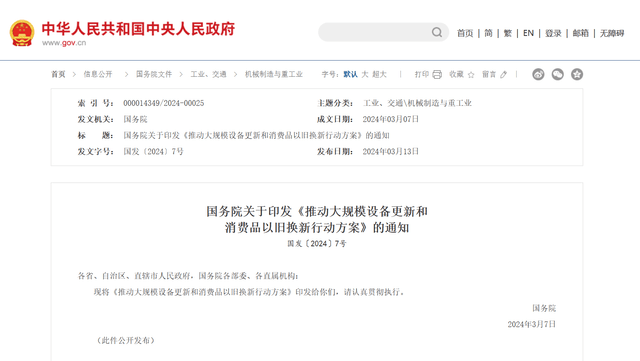Share via Weibo icon
Image resolution: width=640 pixels, height=361 pixels.
538,74
